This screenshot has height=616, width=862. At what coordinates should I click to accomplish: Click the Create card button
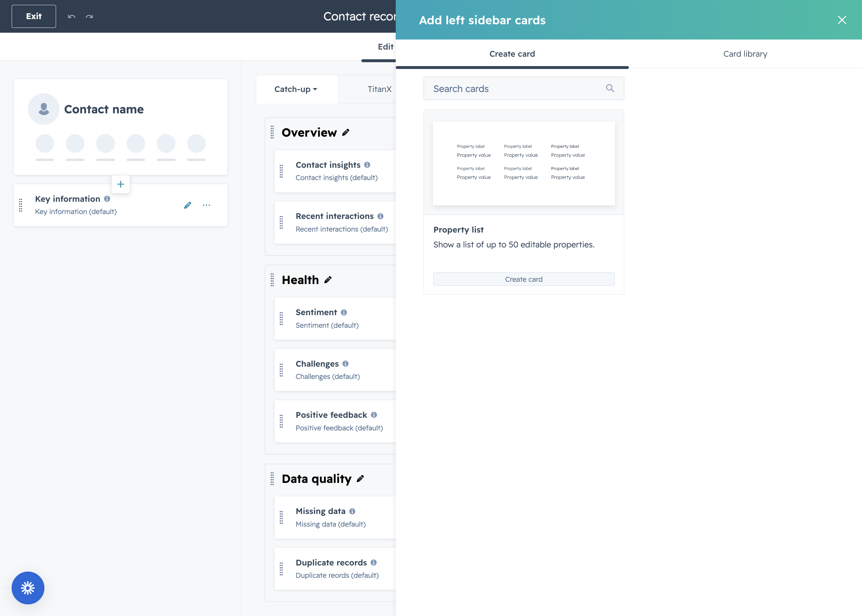click(524, 279)
